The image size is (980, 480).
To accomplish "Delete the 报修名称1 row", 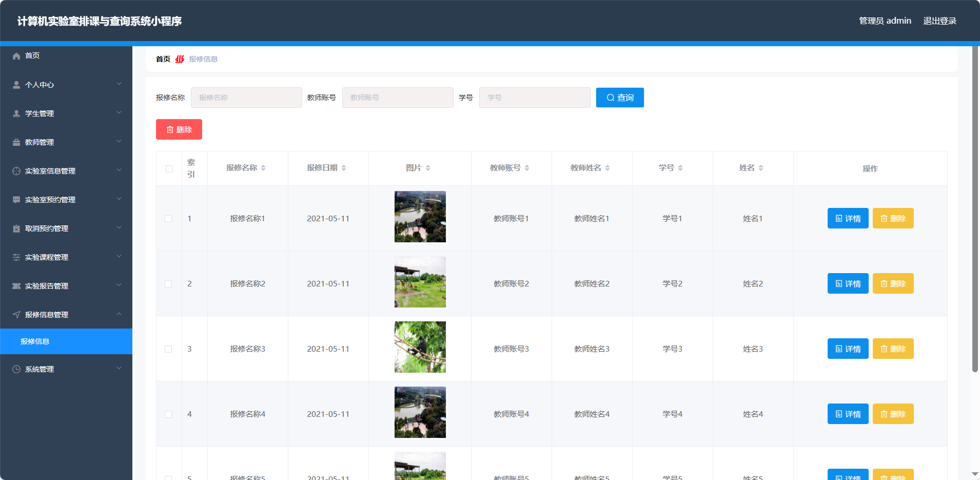I will point(893,218).
